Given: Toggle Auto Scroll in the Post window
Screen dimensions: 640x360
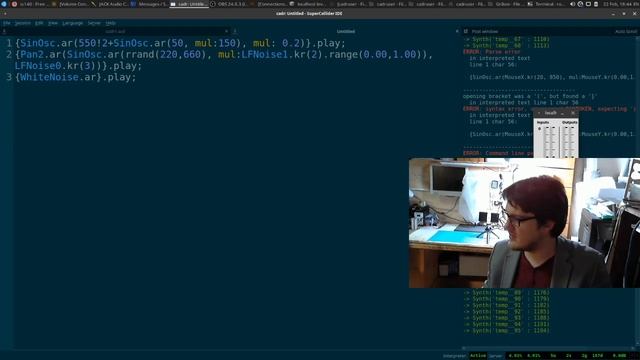Looking at the screenshot, I should click(x=626, y=31).
